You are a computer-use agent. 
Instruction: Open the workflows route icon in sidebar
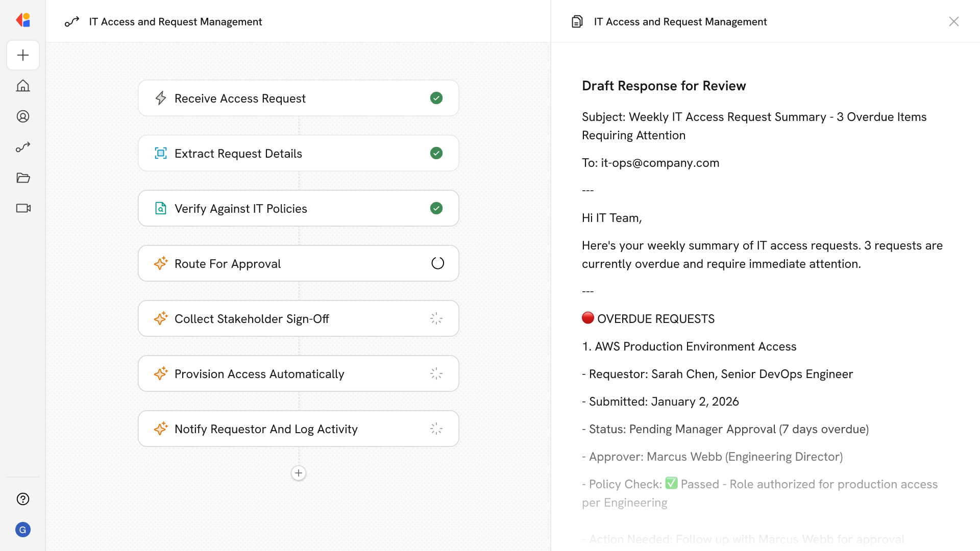pos(23,147)
